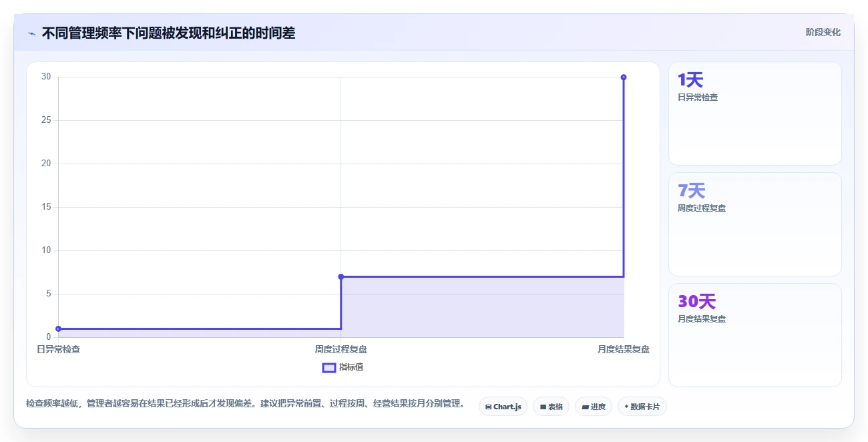868x442 pixels.
Task: Click the y-axis label 10
Action: [x=46, y=250]
